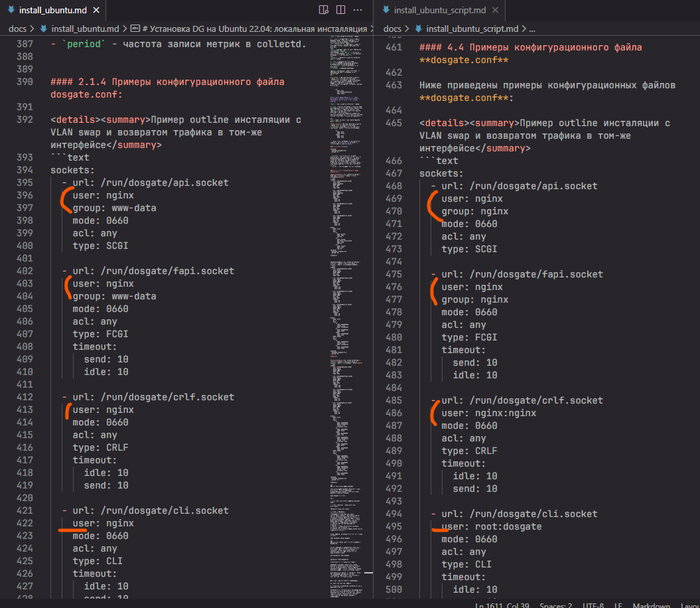Click 'user: nginx:nginx' on line 486
This screenshot has height=608, width=700.
(x=489, y=414)
